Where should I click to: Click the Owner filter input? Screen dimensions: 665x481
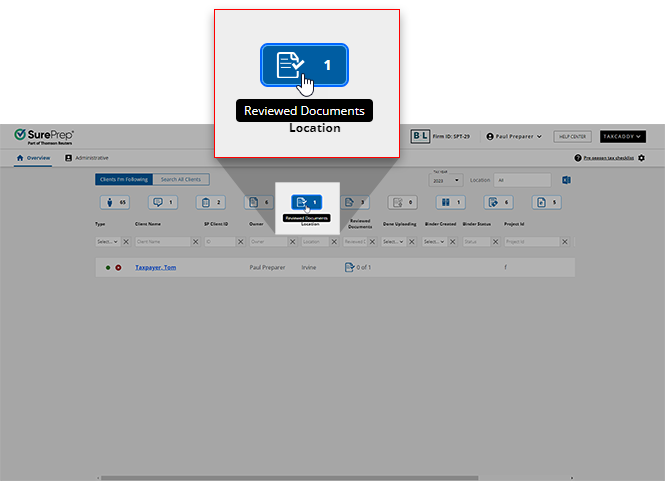[268, 242]
